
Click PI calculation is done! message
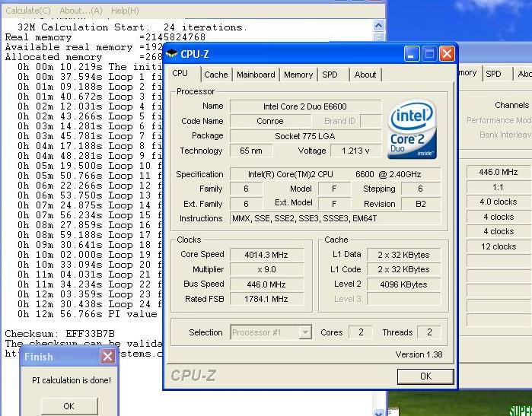[x=72, y=380]
